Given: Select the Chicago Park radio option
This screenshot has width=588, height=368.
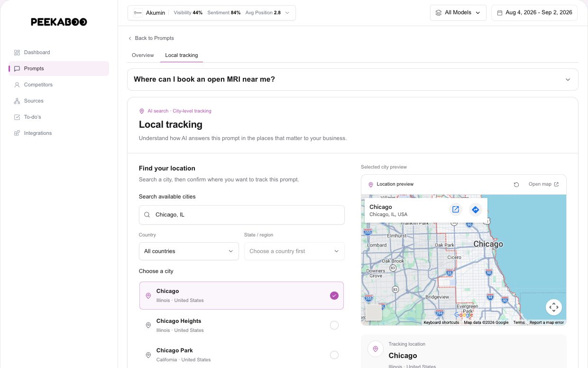Looking at the screenshot, I should [334, 355].
